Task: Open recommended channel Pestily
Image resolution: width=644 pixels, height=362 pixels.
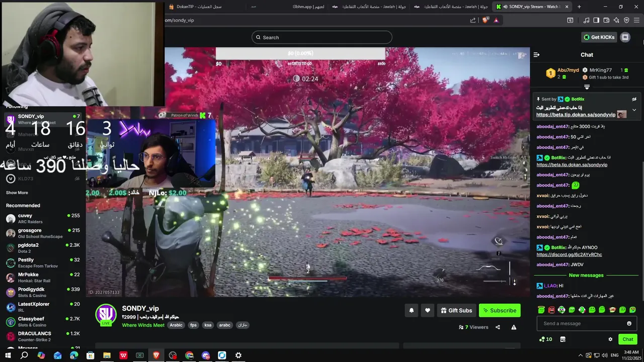Action: click(x=42, y=262)
